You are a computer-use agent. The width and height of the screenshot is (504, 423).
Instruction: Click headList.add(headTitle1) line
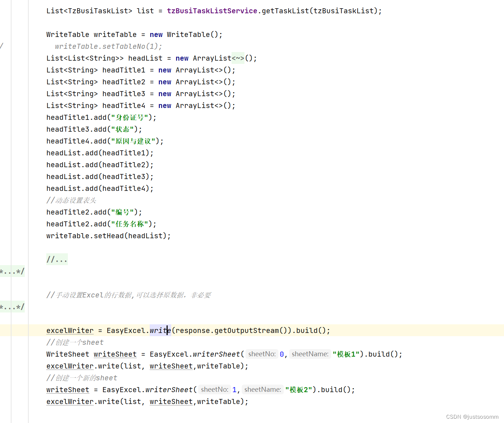pyautogui.click(x=100, y=153)
